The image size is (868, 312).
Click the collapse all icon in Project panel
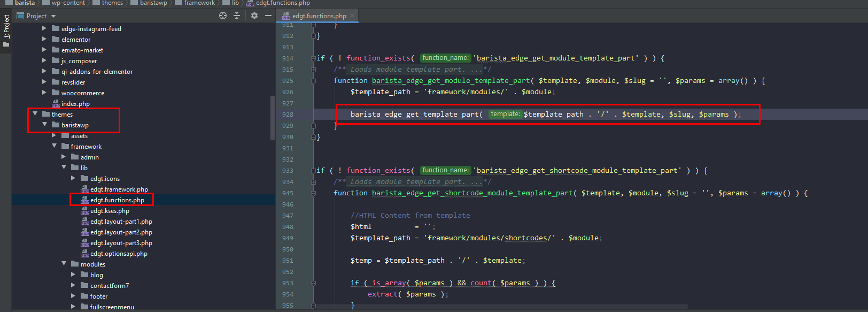(x=237, y=16)
